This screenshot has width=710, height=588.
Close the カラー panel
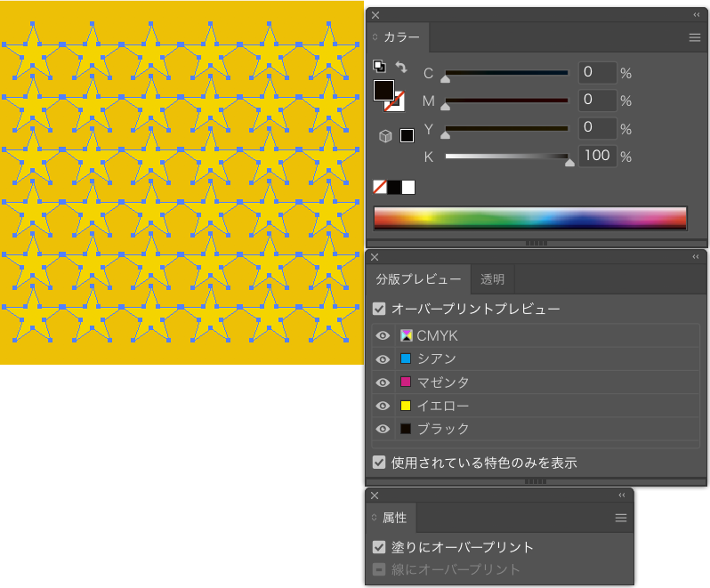tap(375, 15)
